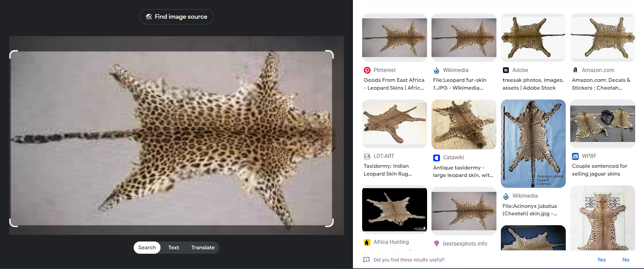Open the Acinonyx jubatus cheetah skin thumbnail
The width and height of the screenshot is (644, 269).
[533, 143]
